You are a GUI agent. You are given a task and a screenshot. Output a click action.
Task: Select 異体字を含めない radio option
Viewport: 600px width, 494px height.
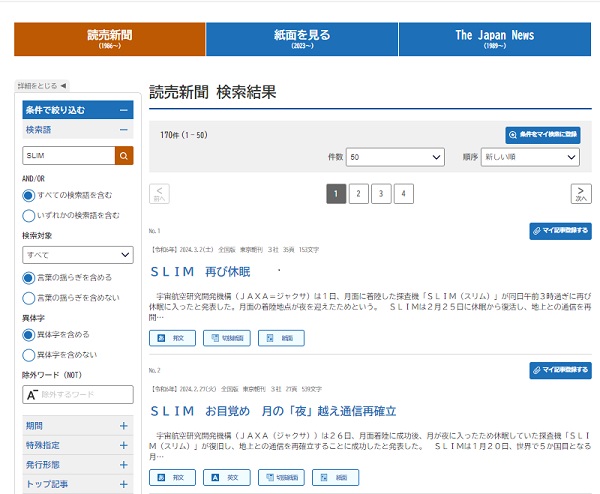tap(29, 353)
